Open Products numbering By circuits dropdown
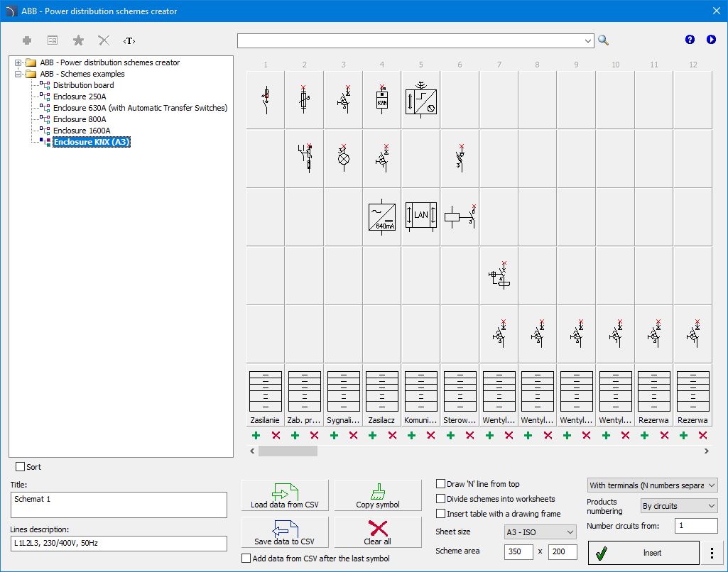This screenshot has height=572, width=728. (679, 506)
